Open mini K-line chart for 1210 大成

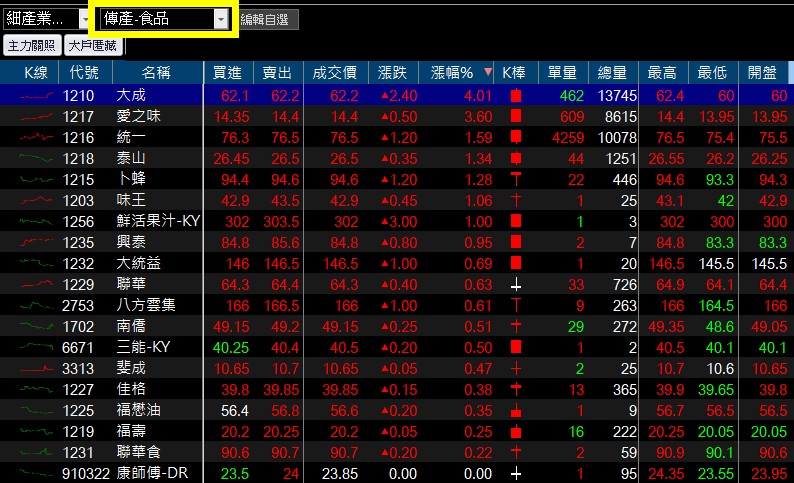point(36,95)
